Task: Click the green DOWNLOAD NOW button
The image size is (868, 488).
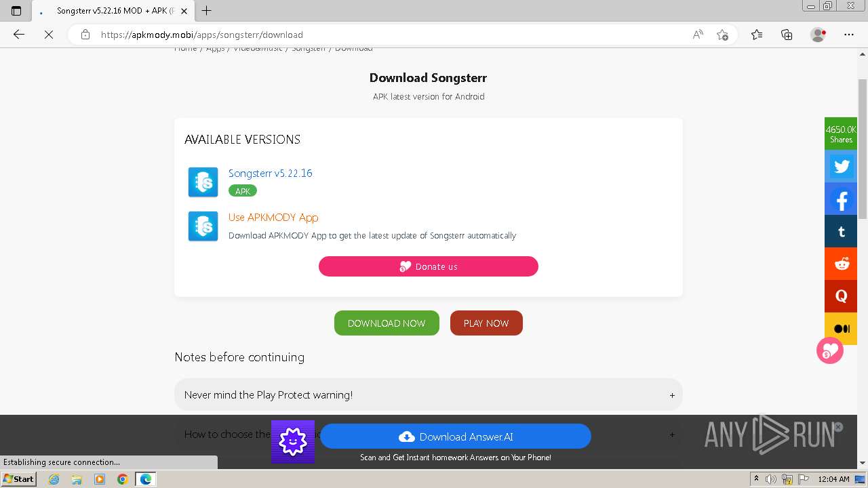Action: (387, 323)
